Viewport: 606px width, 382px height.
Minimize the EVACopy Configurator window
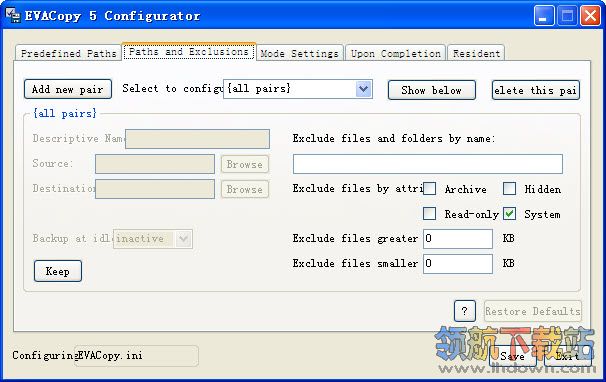tap(544, 16)
